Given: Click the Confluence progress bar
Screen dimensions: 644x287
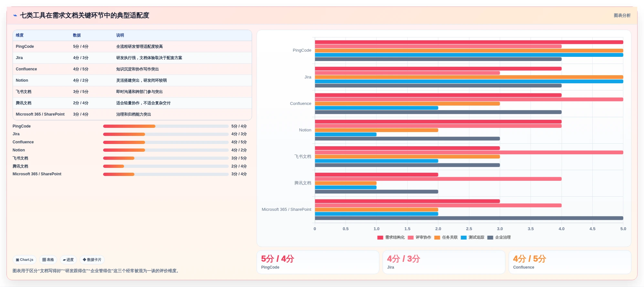Looking at the screenshot, I should (x=166, y=142).
